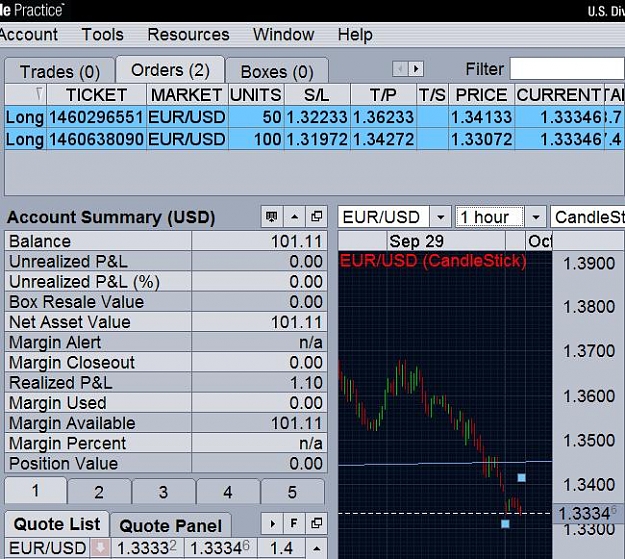Click the Net Asset Value row
This screenshot has width=625, height=559.
pyautogui.click(x=166, y=322)
